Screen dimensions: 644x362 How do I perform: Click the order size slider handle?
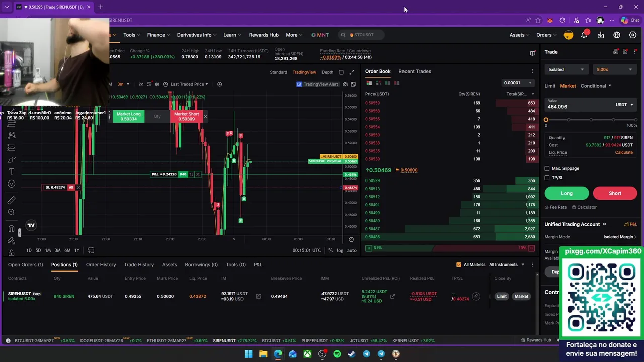point(546,120)
